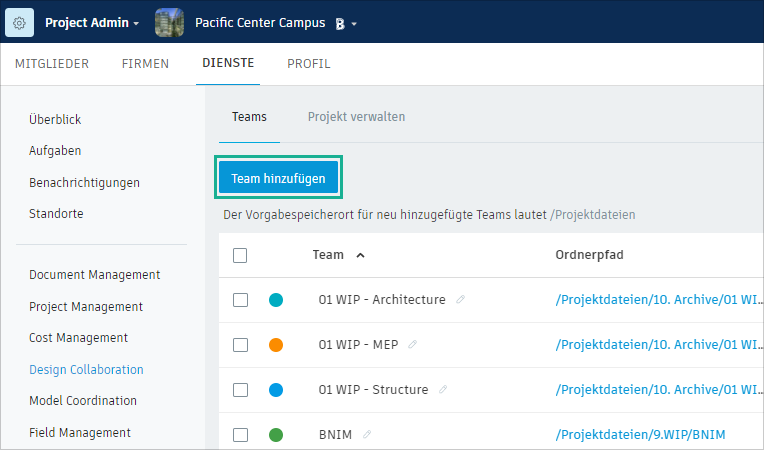The width and height of the screenshot is (764, 450).
Task: Click the BIM 360 'B' logo icon
Action: [x=340, y=23]
